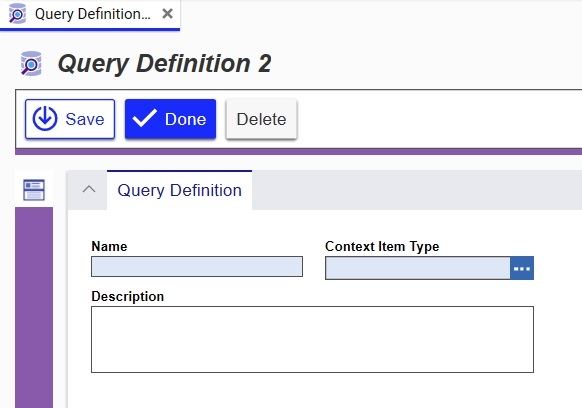Click inside the Context Item Type field
The image size is (582, 408).
[x=418, y=268]
